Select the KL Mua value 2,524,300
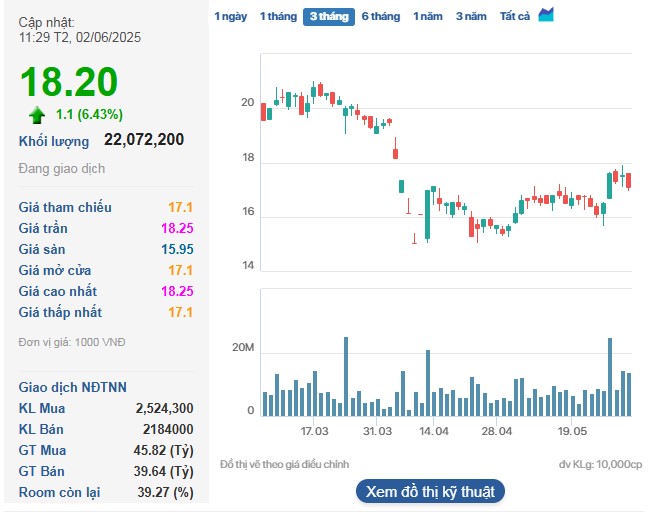 (164, 408)
